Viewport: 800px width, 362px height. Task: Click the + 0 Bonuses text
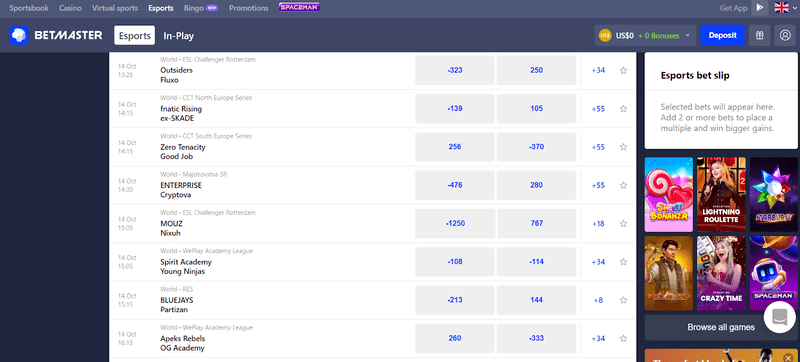pos(659,36)
